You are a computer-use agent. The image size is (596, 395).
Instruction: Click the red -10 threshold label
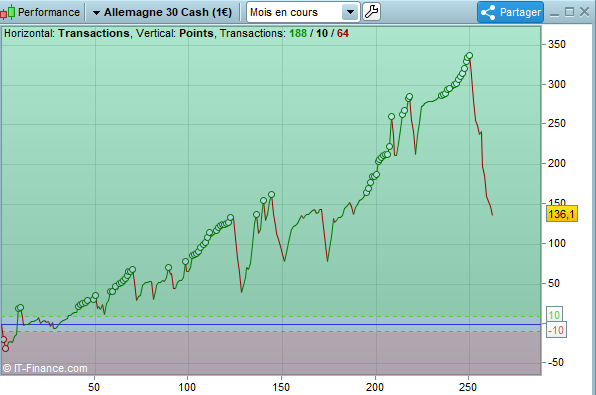click(x=557, y=330)
